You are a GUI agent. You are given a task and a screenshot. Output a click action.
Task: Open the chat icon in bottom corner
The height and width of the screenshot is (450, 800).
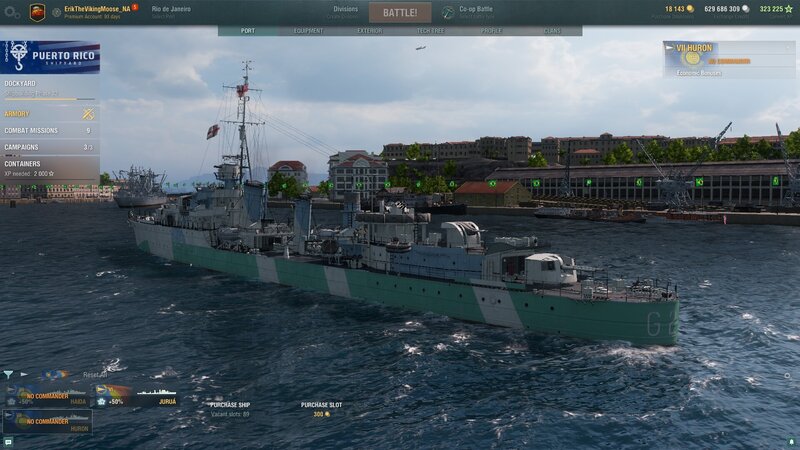tap(8, 441)
